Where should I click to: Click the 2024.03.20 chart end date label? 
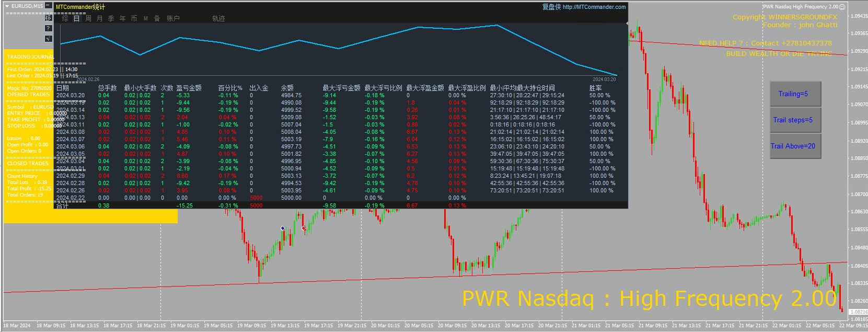(x=604, y=79)
